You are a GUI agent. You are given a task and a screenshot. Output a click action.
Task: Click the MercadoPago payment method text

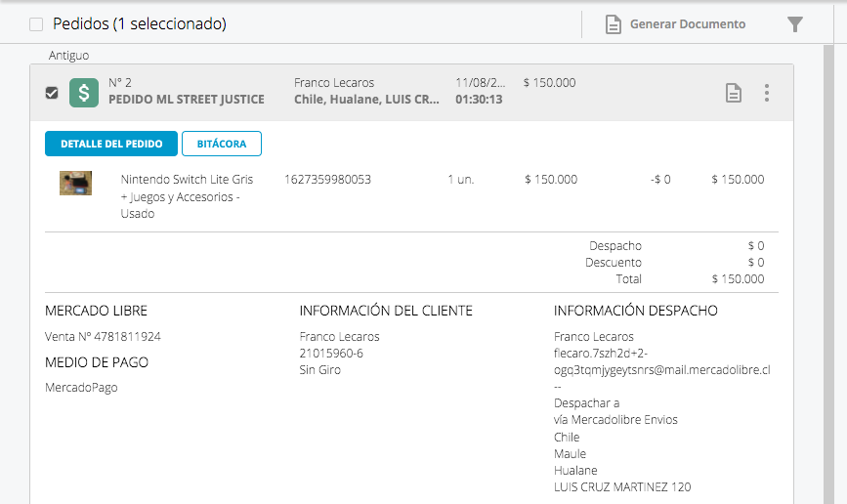(81, 388)
